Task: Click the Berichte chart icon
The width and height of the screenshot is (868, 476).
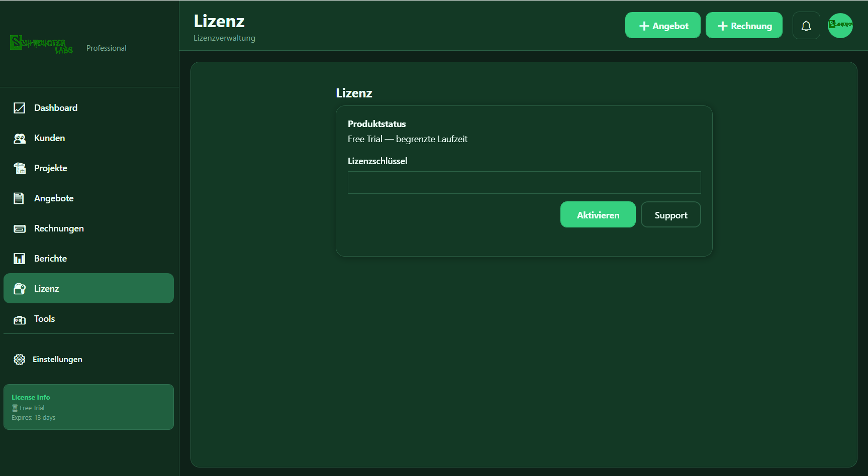Action: click(19, 258)
